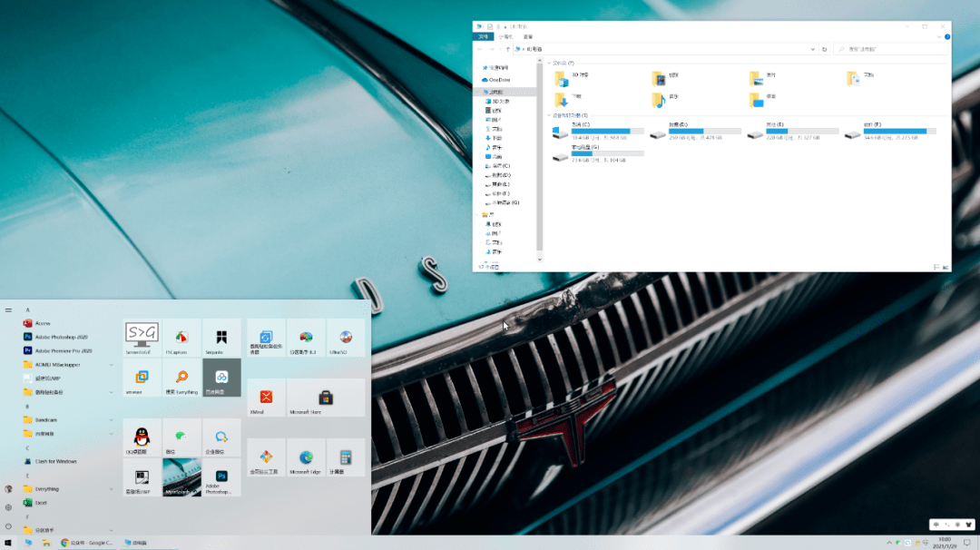Screen dimensions: 980x550
Task: Open the Microsoft Store tile
Action: (325, 398)
